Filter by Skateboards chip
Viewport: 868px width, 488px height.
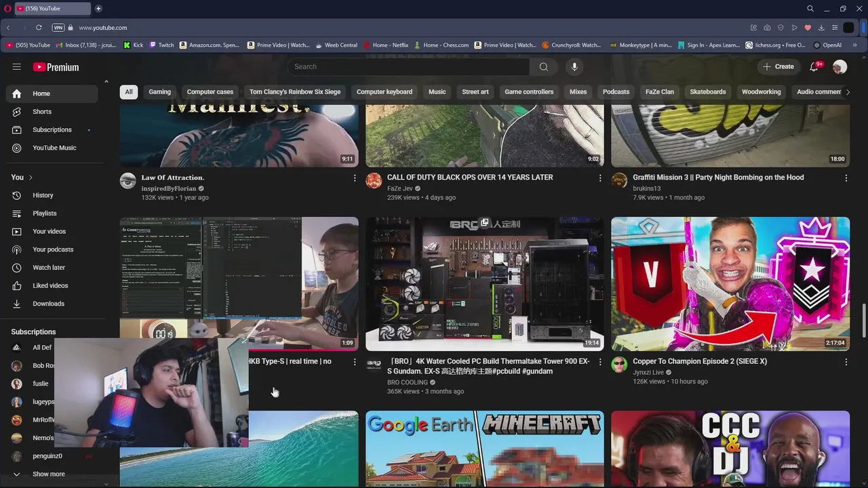tap(708, 91)
